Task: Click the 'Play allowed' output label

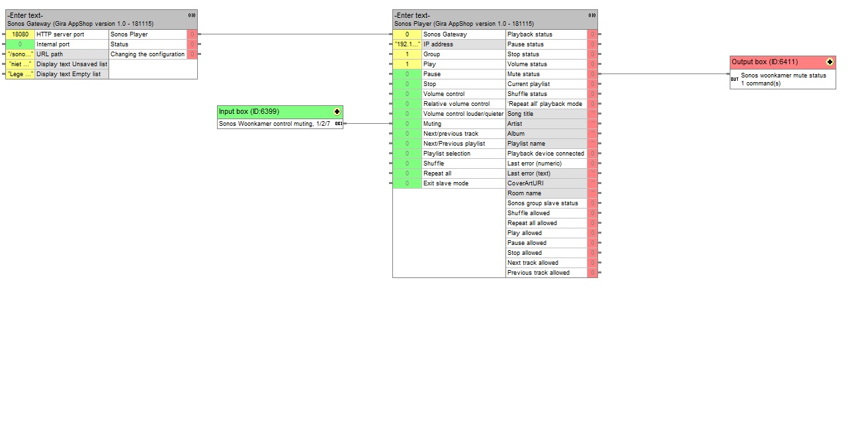Action: point(525,233)
